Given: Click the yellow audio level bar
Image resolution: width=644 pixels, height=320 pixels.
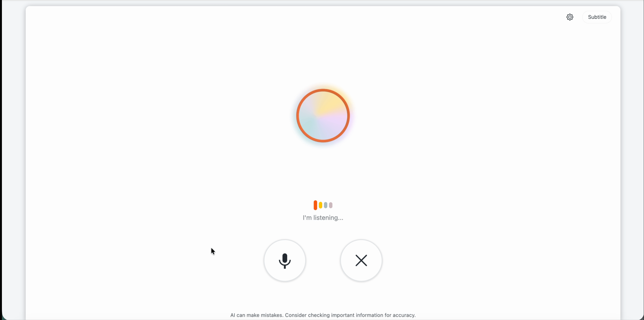Looking at the screenshot, I should coord(321,205).
